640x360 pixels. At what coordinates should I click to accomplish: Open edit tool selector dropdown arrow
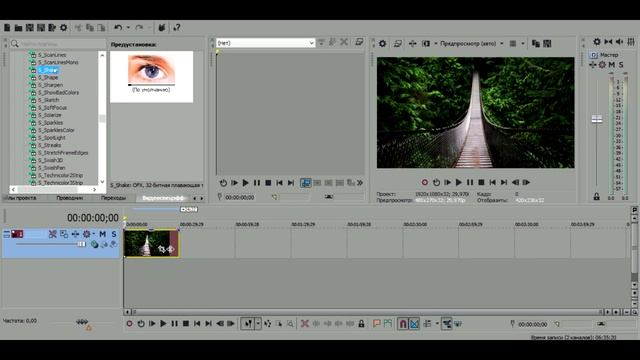(258, 324)
